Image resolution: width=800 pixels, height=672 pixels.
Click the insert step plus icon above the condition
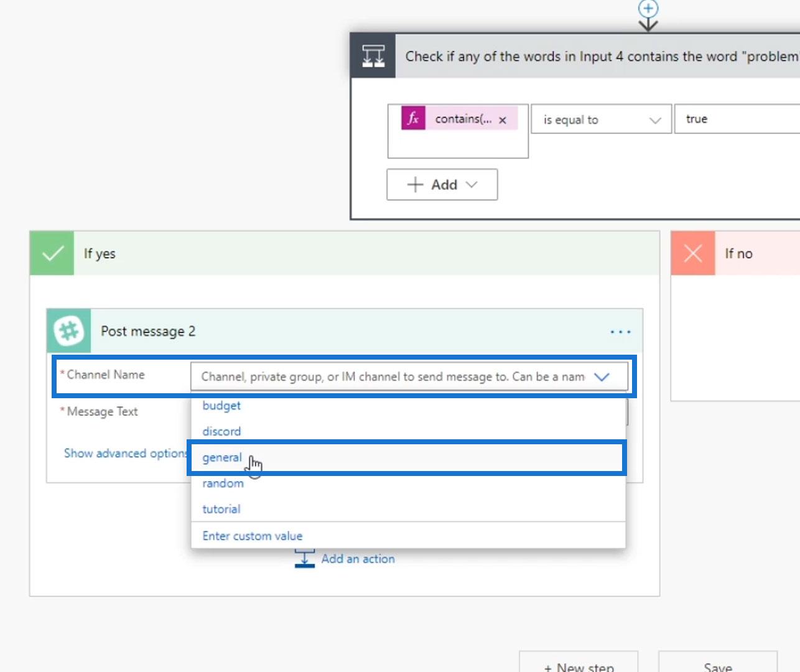(648, 8)
